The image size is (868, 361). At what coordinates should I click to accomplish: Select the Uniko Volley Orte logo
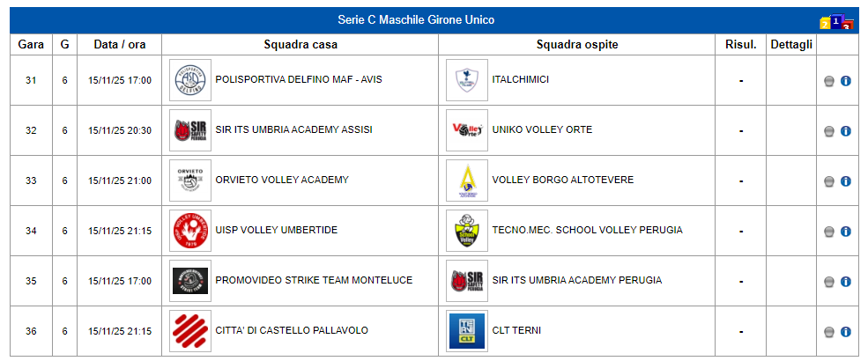tap(465, 130)
